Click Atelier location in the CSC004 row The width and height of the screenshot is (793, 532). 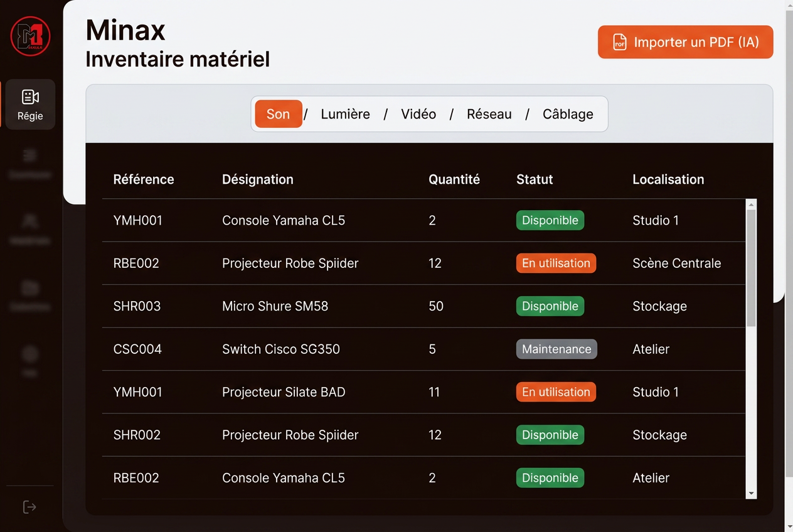point(651,349)
